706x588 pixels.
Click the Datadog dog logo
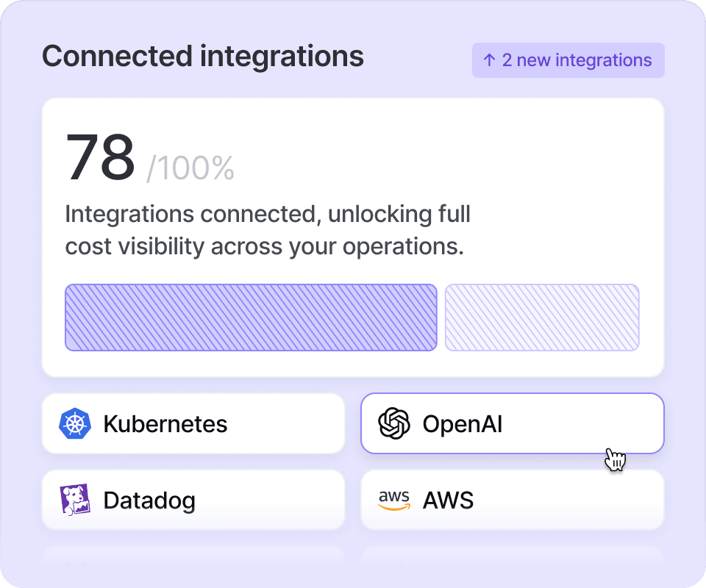coord(74,501)
